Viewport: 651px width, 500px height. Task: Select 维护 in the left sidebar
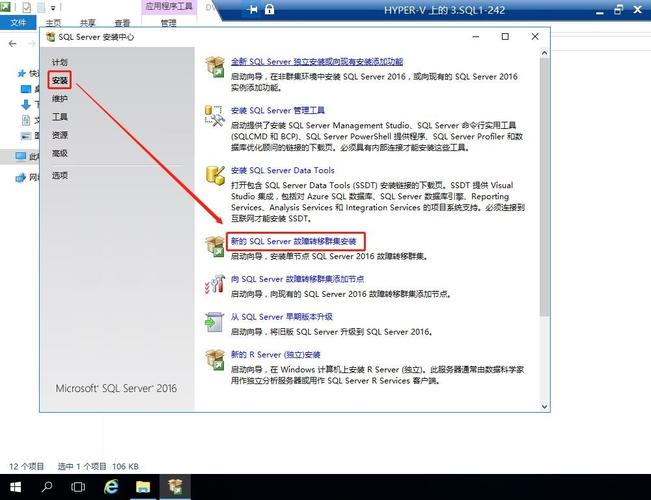tap(59, 98)
